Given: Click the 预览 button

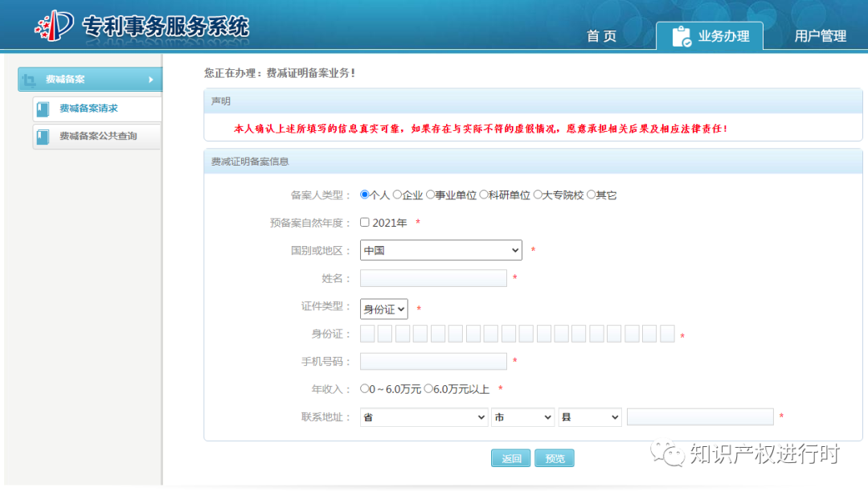Looking at the screenshot, I should [554, 457].
